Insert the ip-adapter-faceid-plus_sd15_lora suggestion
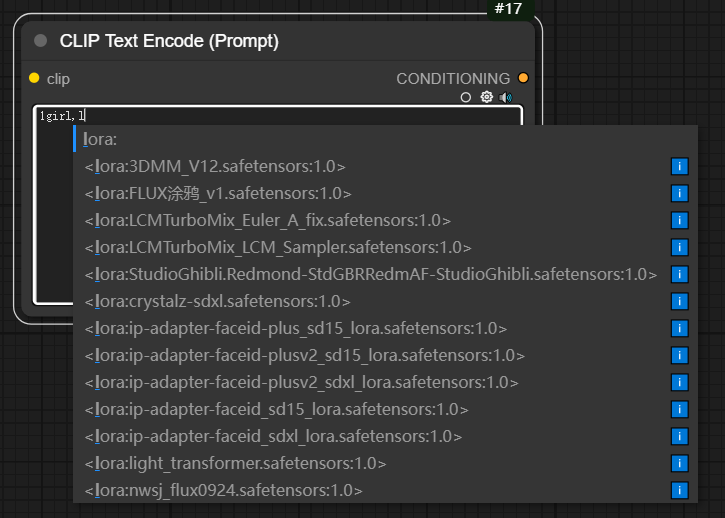 click(296, 328)
